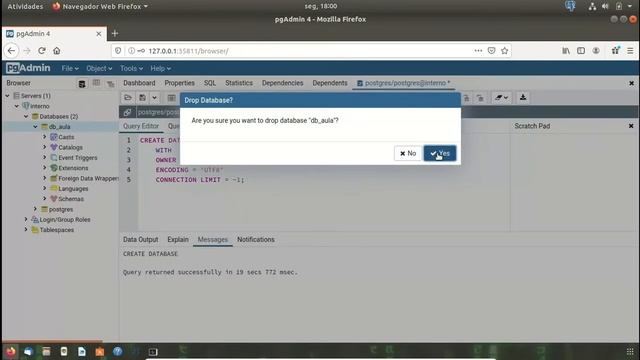
Task: Expand the Languages node
Action: (45, 188)
